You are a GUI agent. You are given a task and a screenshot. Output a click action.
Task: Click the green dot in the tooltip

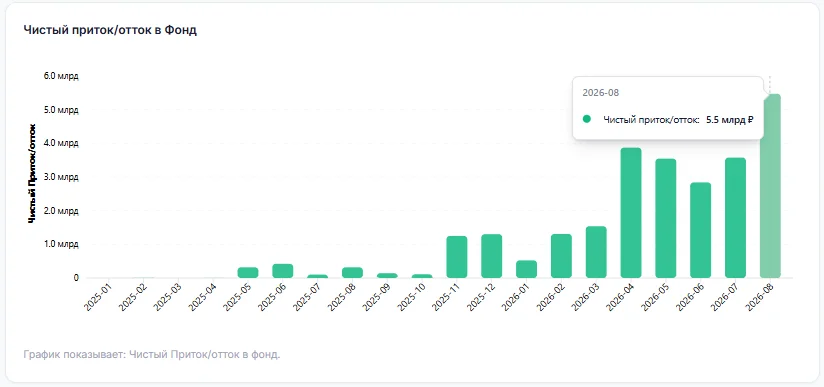(587, 119)
